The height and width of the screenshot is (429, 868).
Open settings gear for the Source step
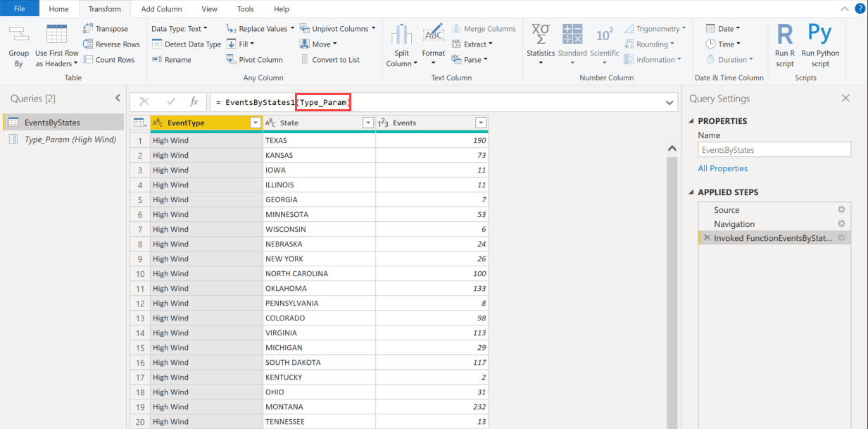point(841,209)
